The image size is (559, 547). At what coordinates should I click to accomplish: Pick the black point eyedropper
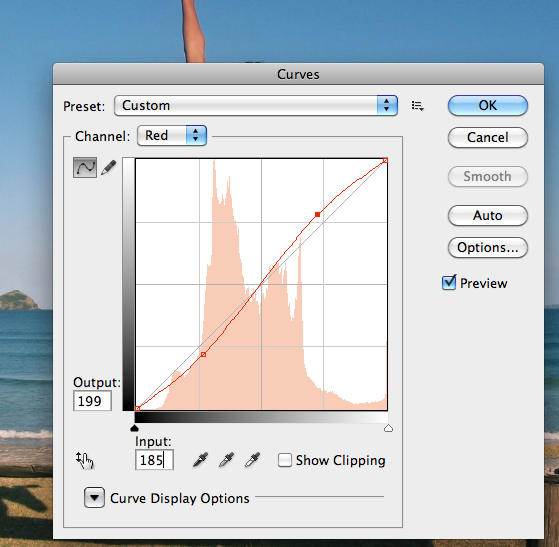tap(200, 460)
